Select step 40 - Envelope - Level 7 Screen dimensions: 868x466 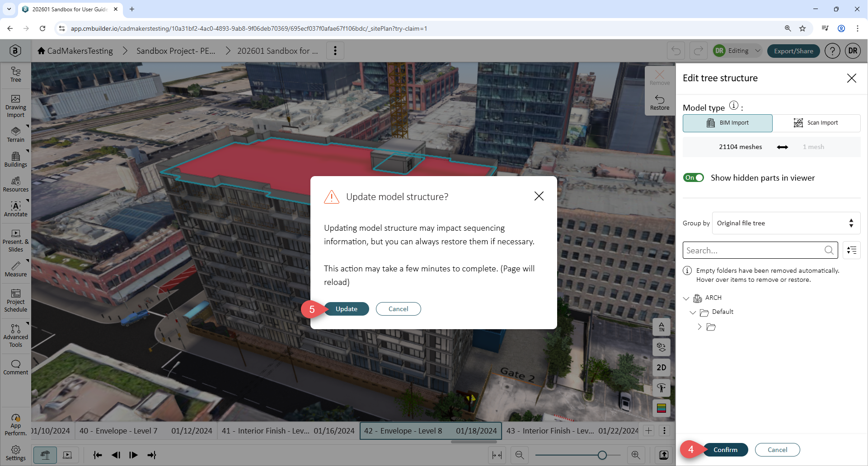(x=145, y=431)
